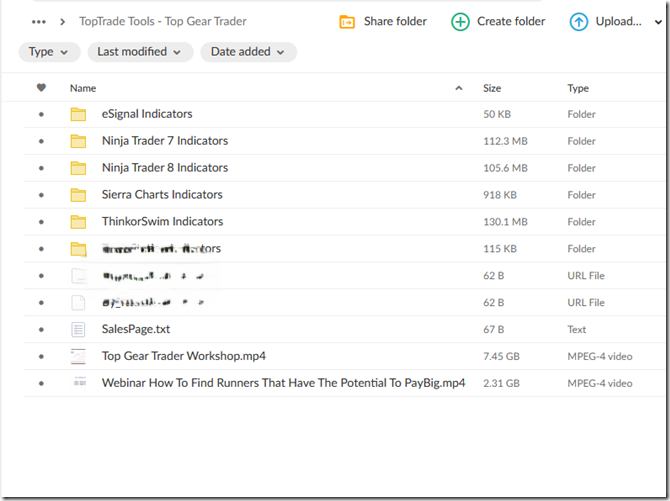Click the eSignal Indicators folder icon
This screenshot has height=501, width=670.
79,114
